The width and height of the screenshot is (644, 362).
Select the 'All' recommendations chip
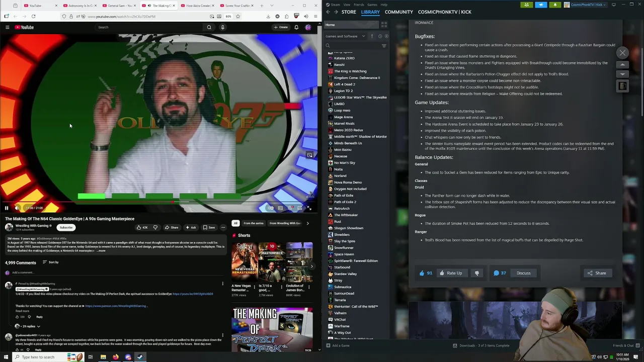click(x=235, y=223)
